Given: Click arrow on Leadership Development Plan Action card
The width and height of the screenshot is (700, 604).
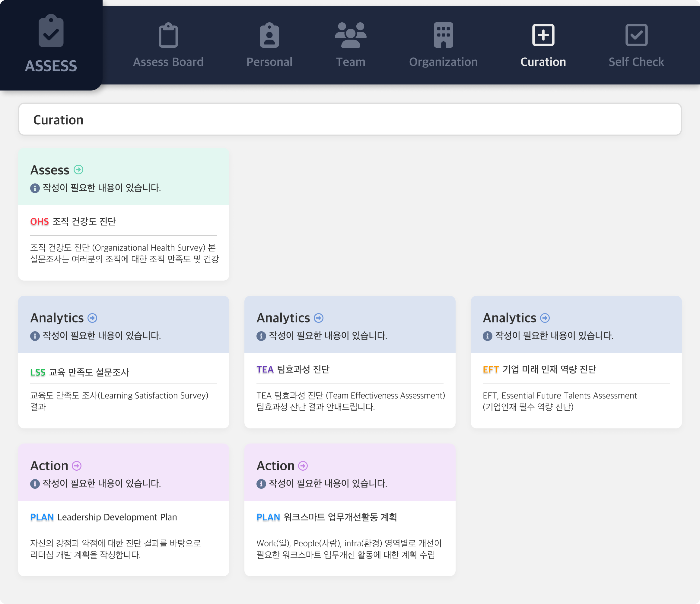Looking at the screenshot, I should (77, 466).
